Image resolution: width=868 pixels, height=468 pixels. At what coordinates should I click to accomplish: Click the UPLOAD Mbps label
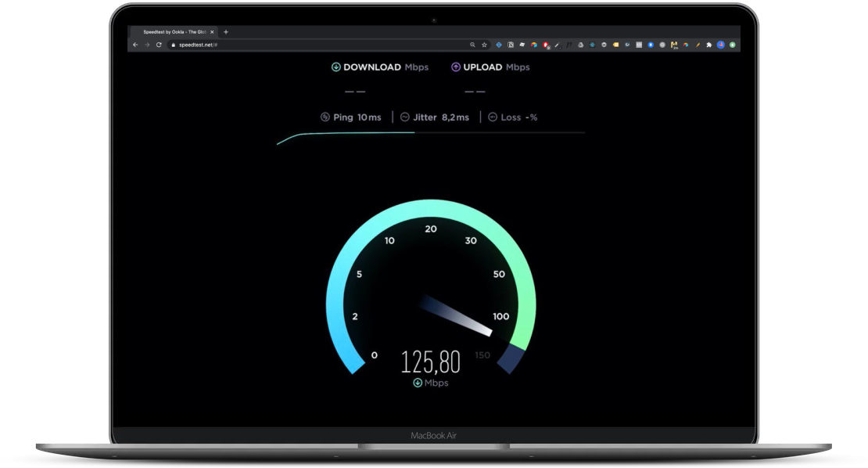click(497, 67)
